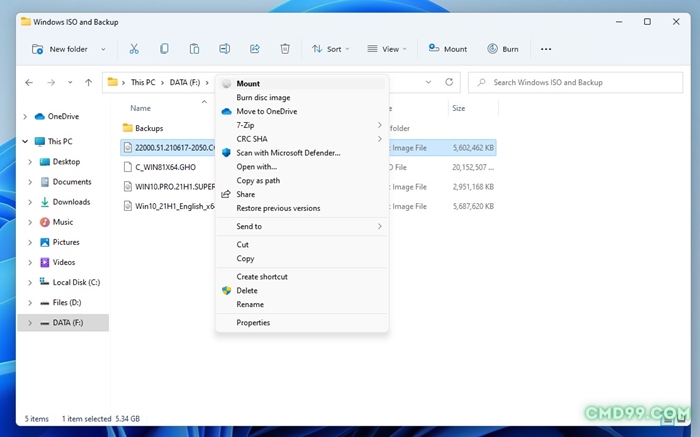The image size is (700, 437).
Task: Click the Copy toolbar icon
Action: pos(164,49)
